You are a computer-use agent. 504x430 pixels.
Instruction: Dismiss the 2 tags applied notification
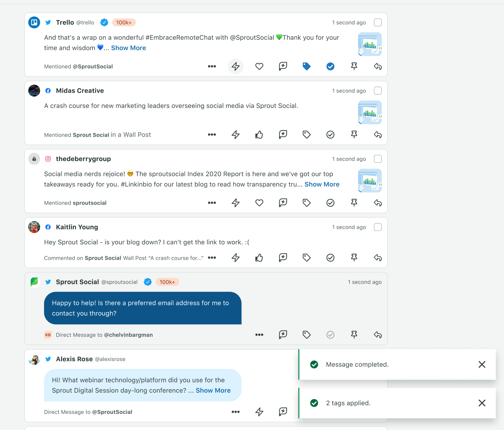click(x=482, y=403)
